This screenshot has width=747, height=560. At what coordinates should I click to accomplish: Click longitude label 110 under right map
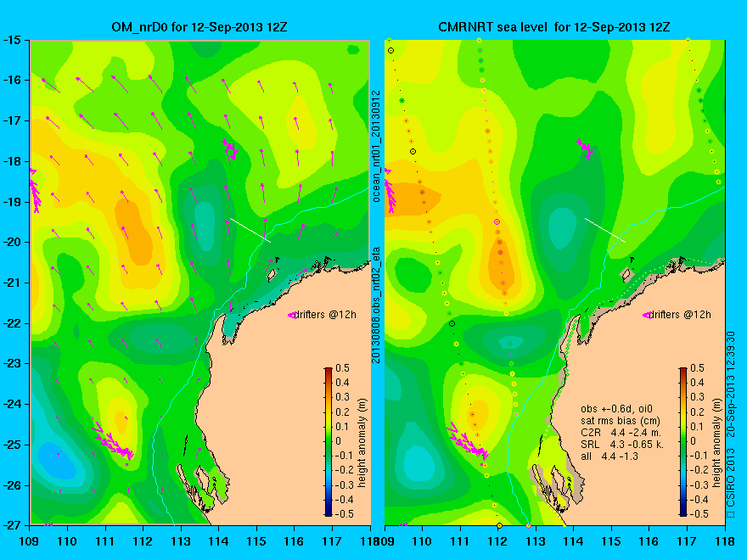(x=422, y=541)
